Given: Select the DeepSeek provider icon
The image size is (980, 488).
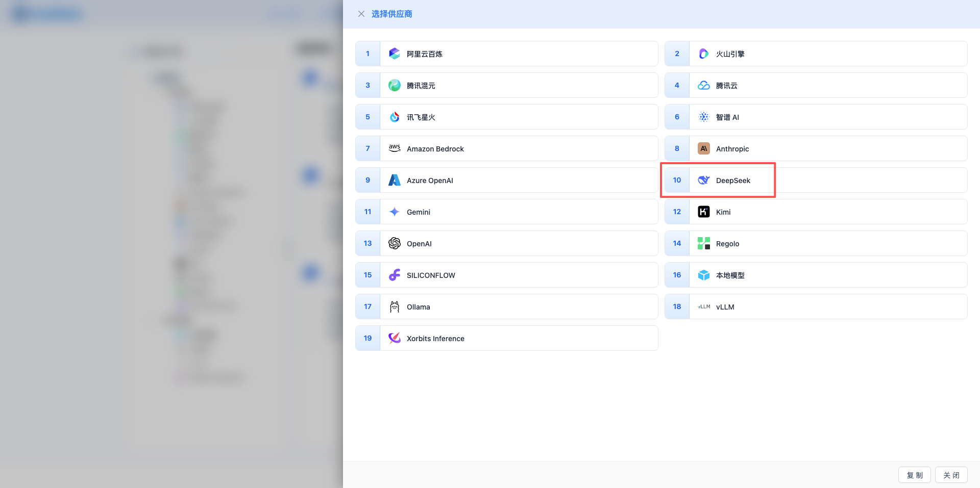Looking at the screenshot, I should (703, 180).
